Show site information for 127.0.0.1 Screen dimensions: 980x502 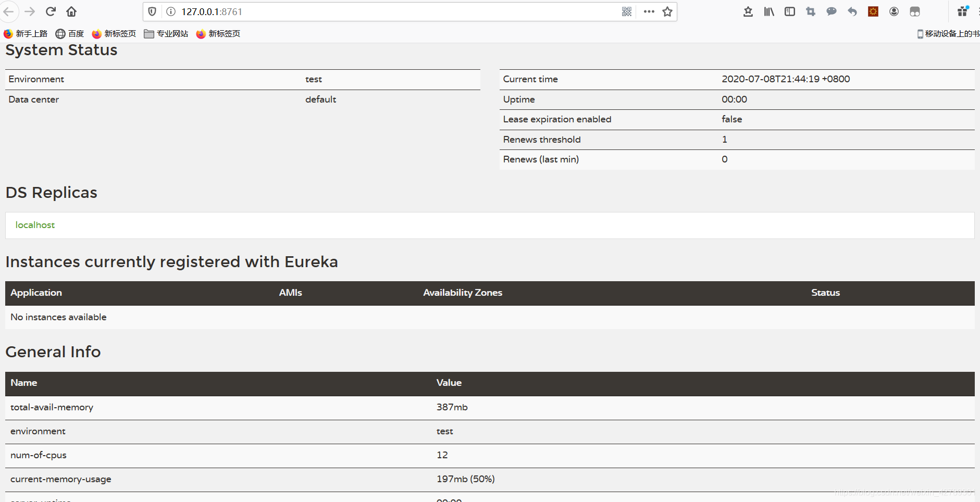171,11
